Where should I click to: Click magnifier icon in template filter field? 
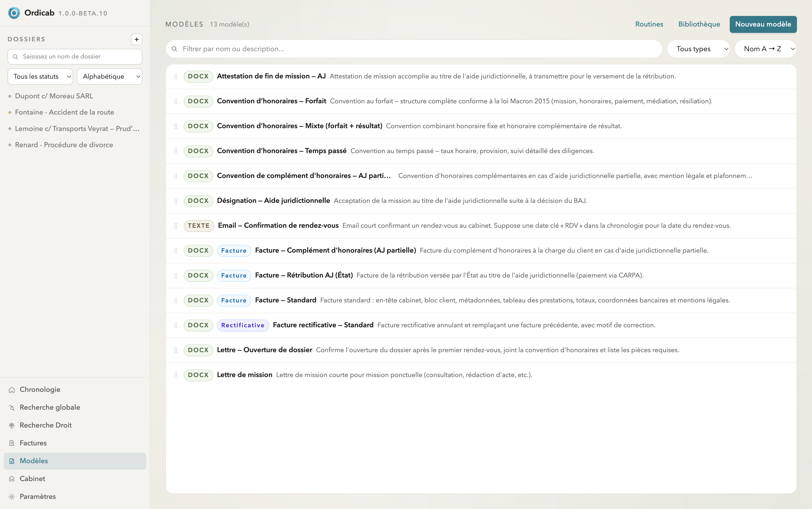coord(174,49)
